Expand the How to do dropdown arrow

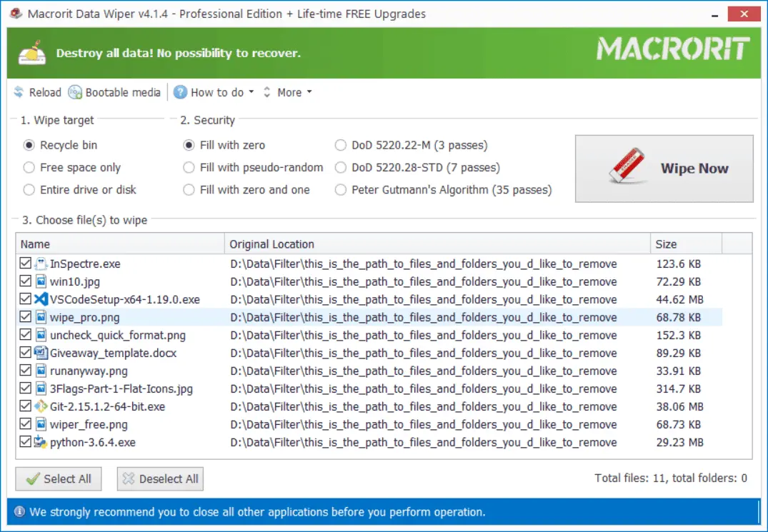pyautogui.click(x=251, y=92)
